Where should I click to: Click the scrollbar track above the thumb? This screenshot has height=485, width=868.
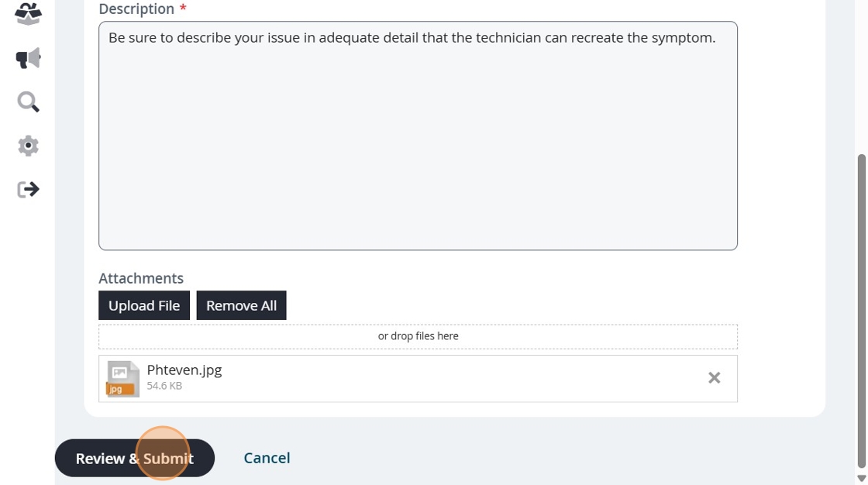[861, 77]
